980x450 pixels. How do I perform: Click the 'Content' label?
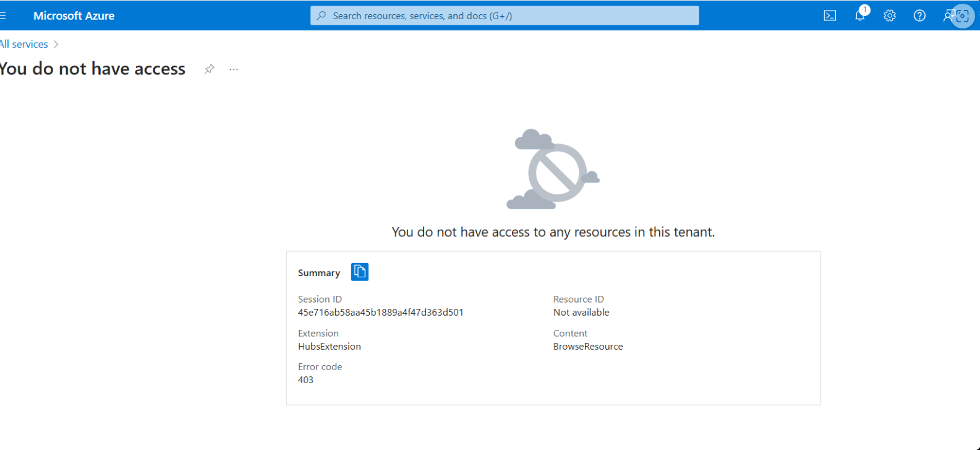click(570, 334)
